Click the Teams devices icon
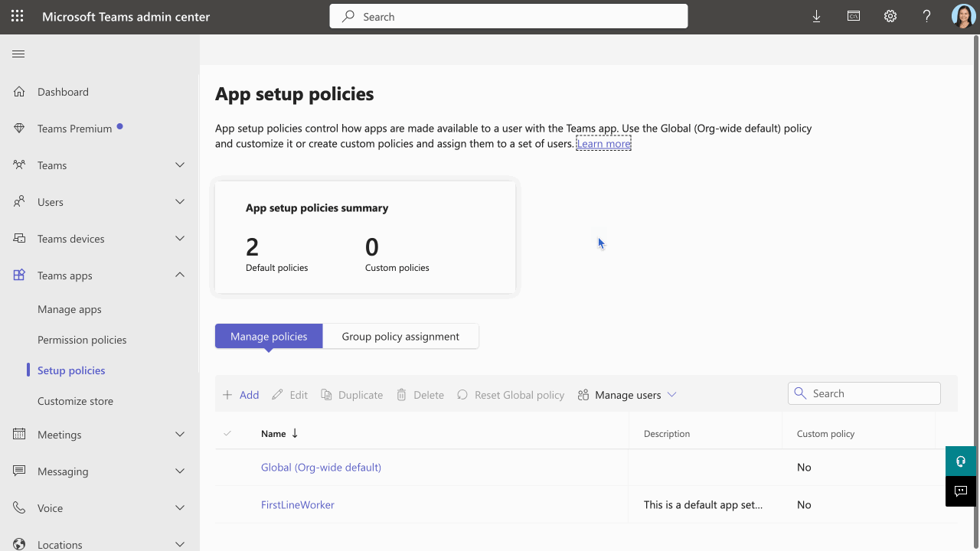 [x=19, y=239]
